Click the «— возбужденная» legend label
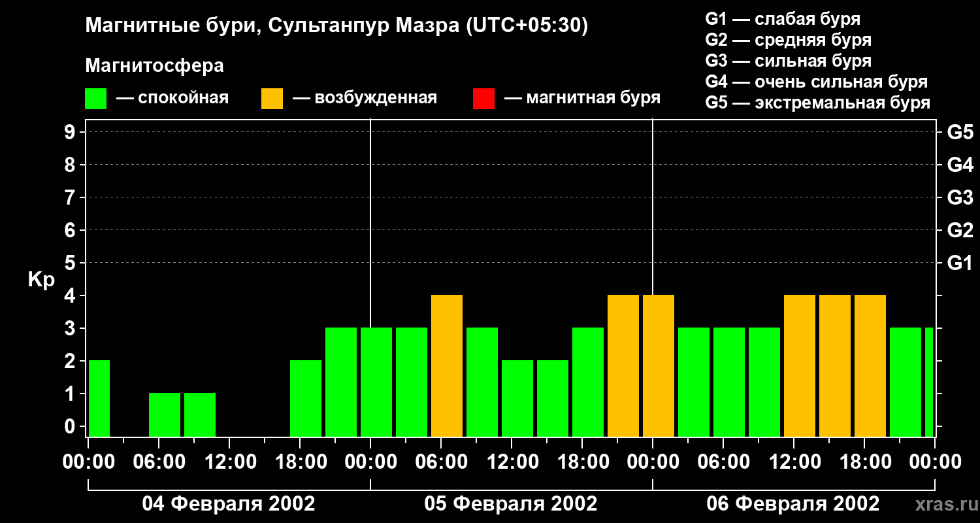This screenshot has height=523, width=980. click(365, 98)
